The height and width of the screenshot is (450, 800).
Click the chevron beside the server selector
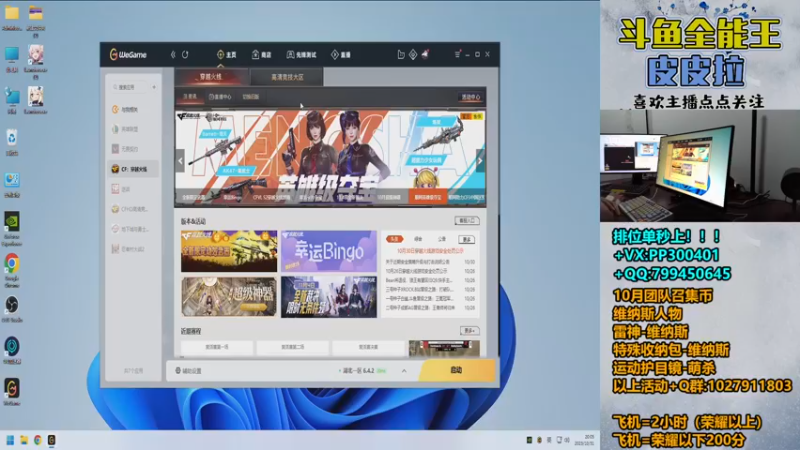(404, 371)
